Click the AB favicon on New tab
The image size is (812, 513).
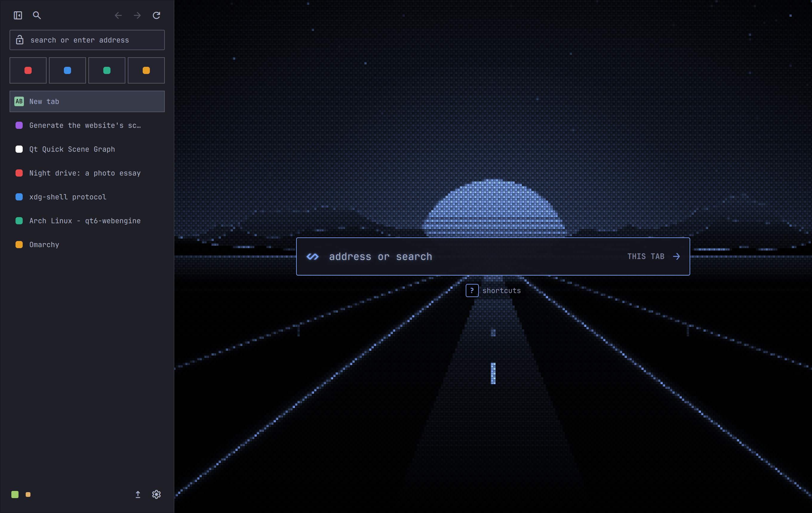point(19,101)
